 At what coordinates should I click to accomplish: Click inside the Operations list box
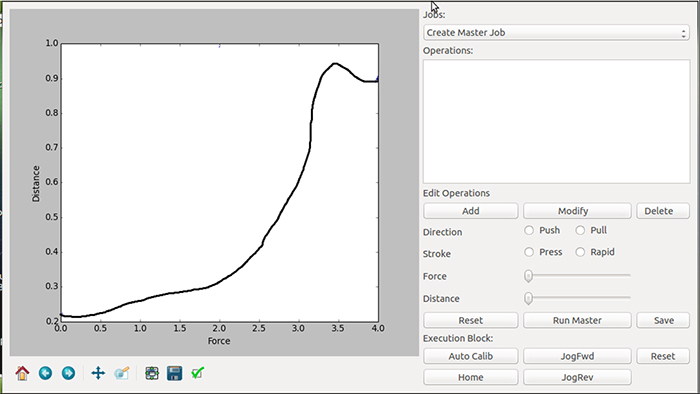click(556, 121)
